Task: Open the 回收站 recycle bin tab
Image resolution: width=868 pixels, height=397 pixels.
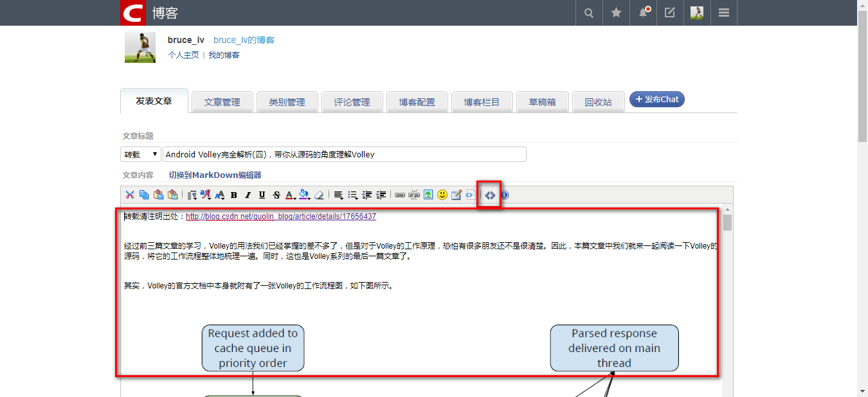Action: [x=599, y=102]
